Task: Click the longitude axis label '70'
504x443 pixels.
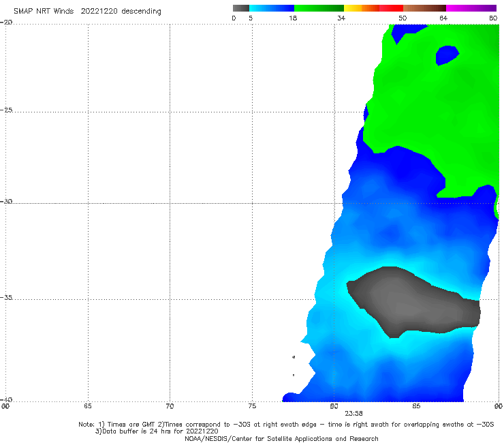Action: (170, 406)
